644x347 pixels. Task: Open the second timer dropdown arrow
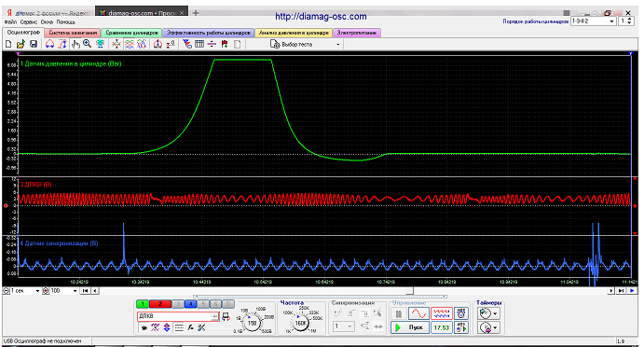496,327
